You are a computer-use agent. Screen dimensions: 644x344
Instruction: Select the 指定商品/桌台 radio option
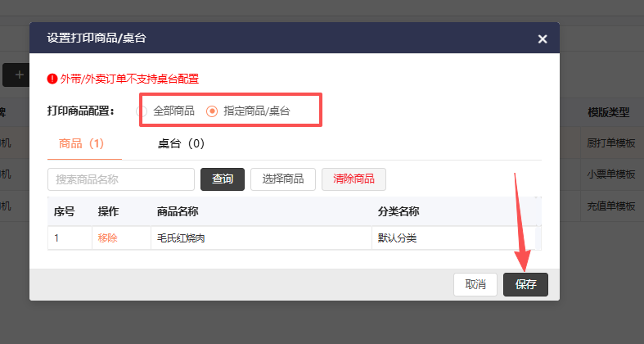211,111
